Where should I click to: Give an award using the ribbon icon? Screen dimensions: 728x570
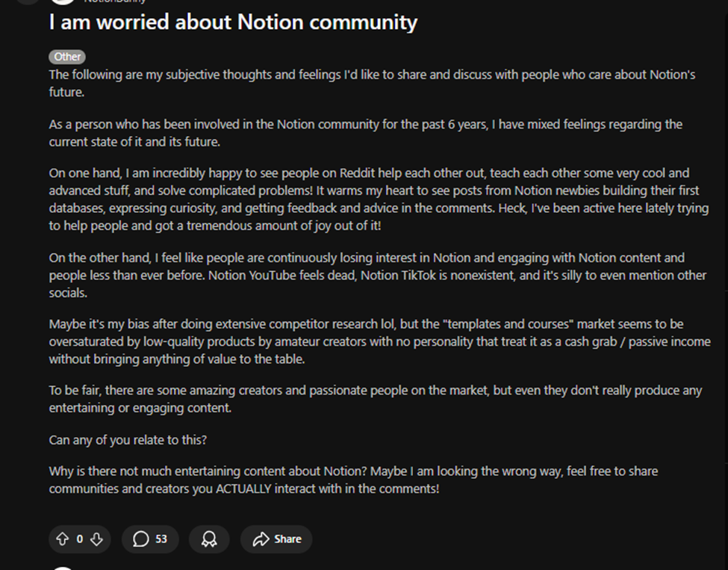pyautogui.click(x=209, y=539)
